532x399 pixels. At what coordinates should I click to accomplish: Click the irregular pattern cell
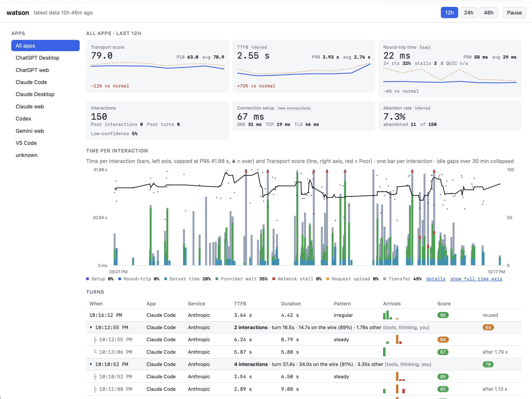[x=343, y=315]
